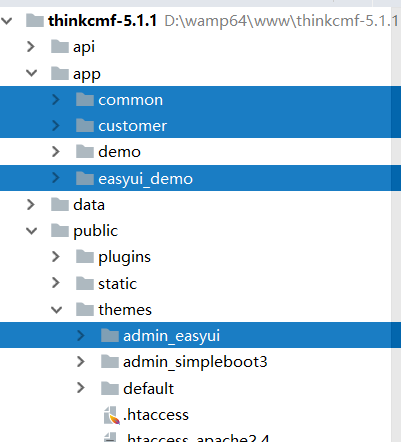Expand the common folder arrow

56,99
